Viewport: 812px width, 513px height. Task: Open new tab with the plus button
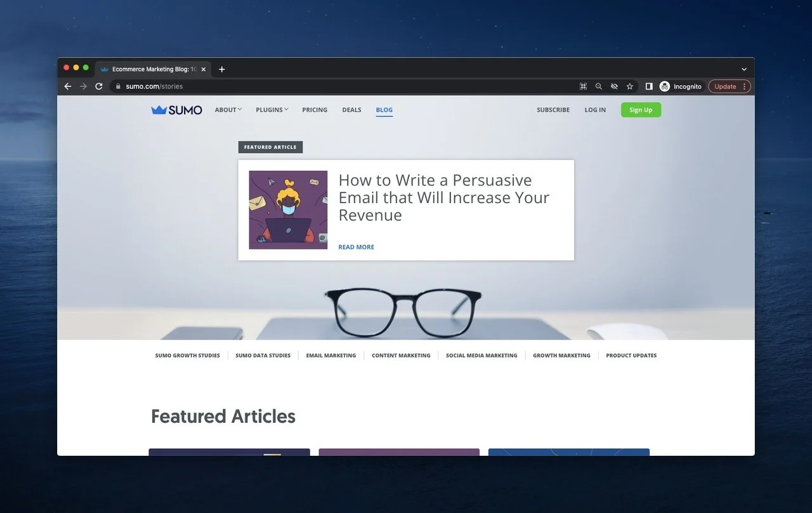[x=221, y=69]
